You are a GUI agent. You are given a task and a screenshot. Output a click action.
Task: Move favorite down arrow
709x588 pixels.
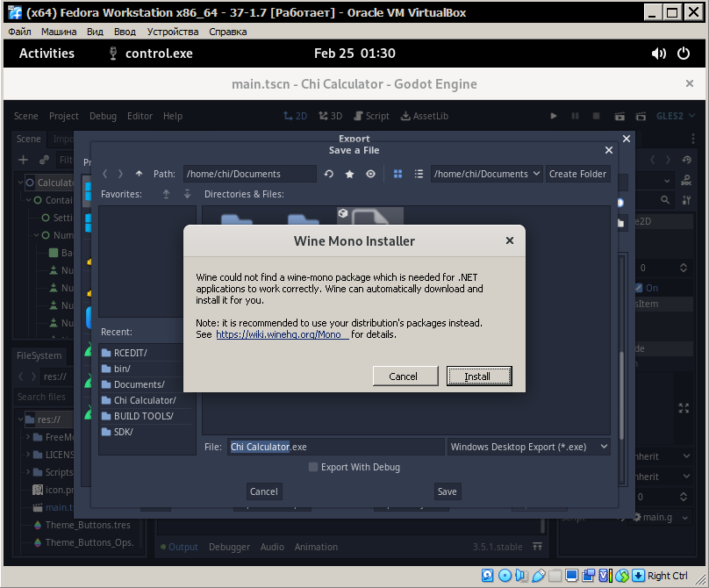(187, 194)
